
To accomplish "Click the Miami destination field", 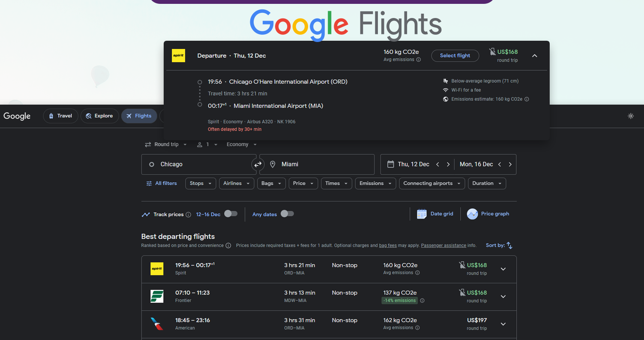I will 317,164.
